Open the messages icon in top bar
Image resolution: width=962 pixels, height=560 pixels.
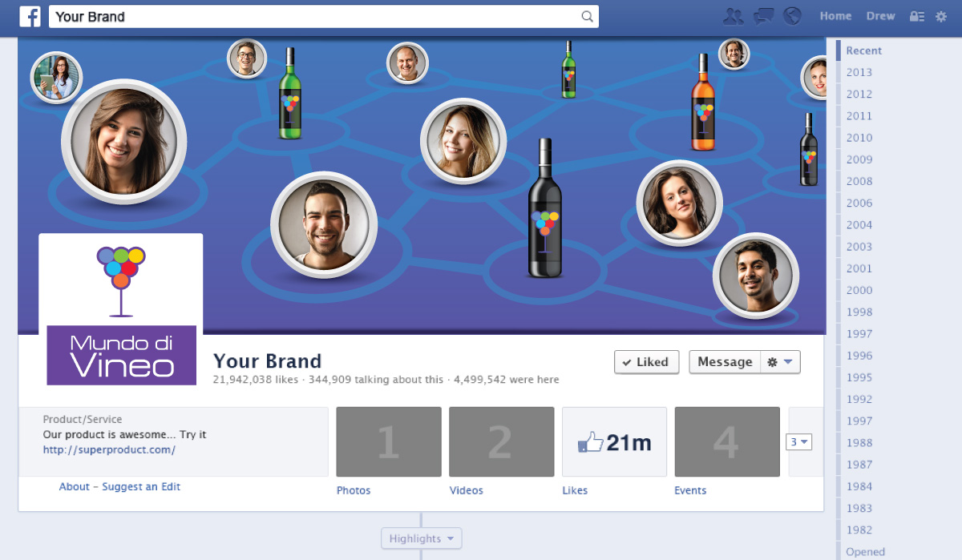(x=762, y=15)
